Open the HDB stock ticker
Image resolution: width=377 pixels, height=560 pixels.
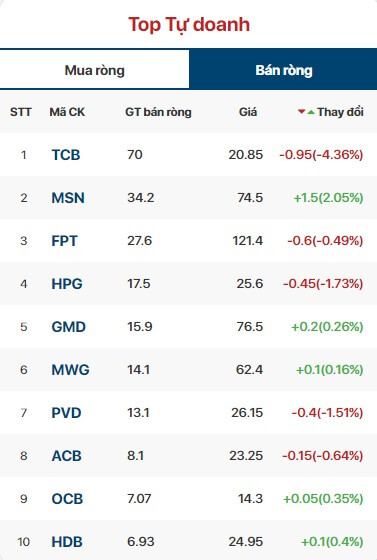point(67,542)
